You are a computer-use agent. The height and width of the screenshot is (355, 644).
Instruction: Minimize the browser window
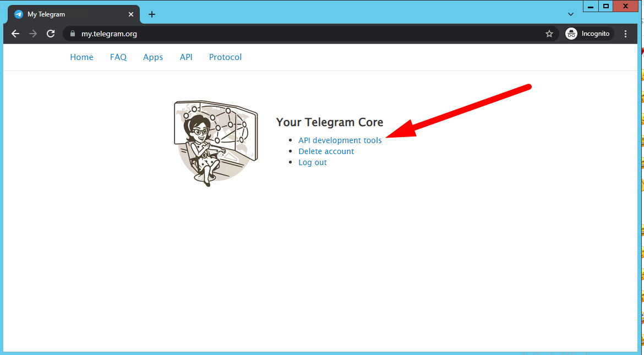point(591,6)
